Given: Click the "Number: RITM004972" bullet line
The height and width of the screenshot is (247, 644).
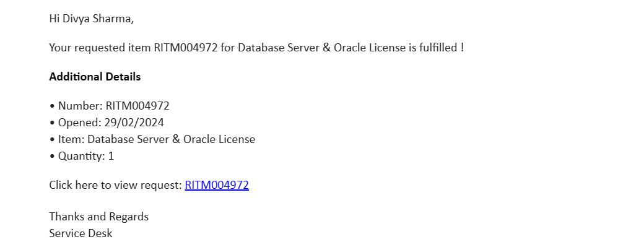Looking at the screenshot, I should pyautogui.click(x=109, y=106).
